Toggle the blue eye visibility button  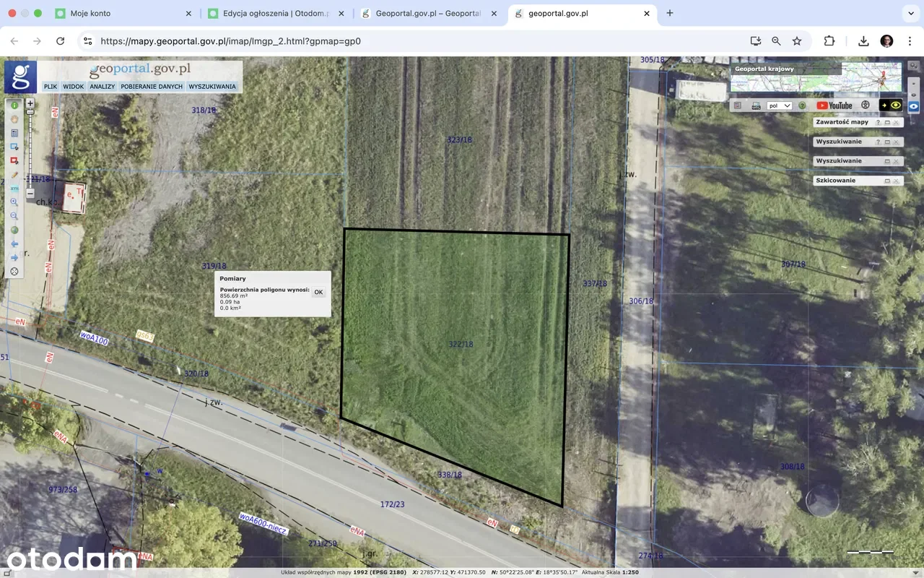tap(914, 105)
